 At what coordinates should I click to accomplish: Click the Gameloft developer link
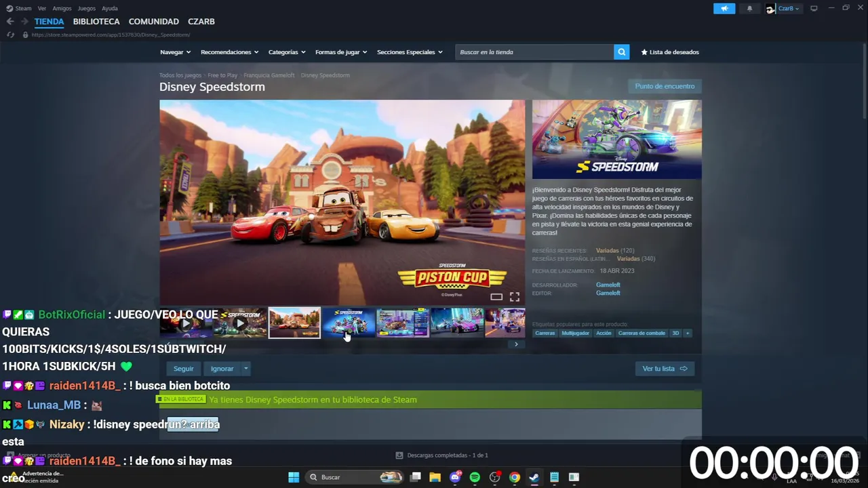click(608, 285)
